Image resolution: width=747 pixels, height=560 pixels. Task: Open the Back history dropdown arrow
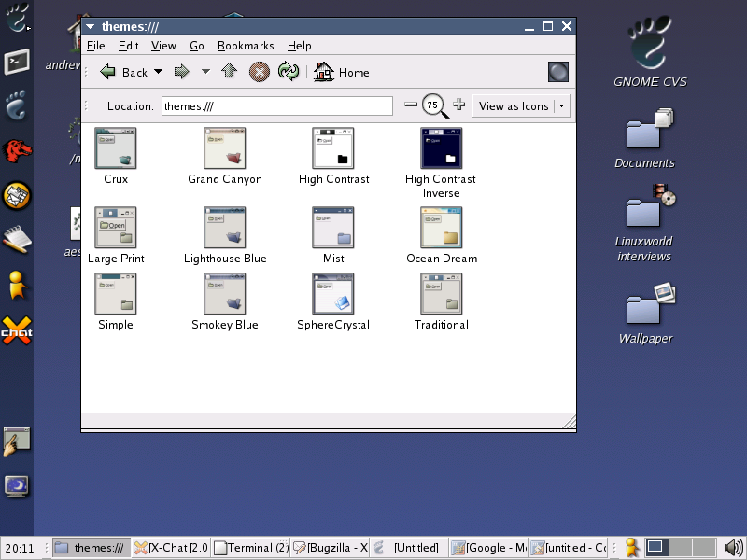point(158,72)
